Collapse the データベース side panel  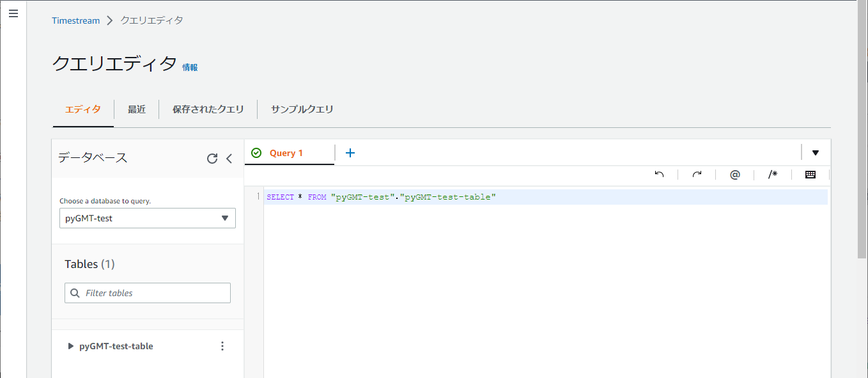[x=229, y=159]
